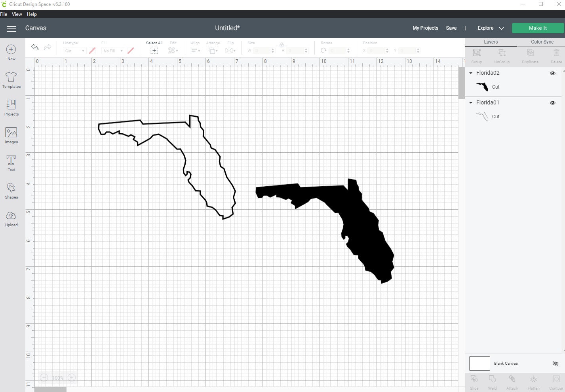Select the Text tool in left sidebar
565x392 pixels.
click(11, 161)
